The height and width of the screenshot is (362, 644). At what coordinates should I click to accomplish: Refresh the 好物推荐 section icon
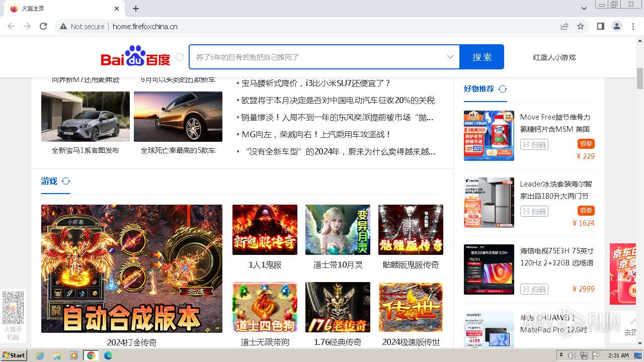point(503,89)
